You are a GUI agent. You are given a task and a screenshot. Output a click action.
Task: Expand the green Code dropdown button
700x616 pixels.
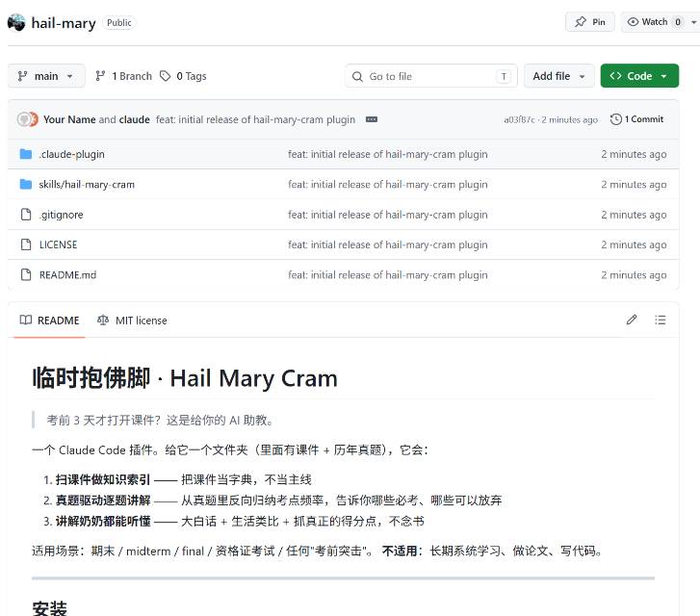point(639,76)
